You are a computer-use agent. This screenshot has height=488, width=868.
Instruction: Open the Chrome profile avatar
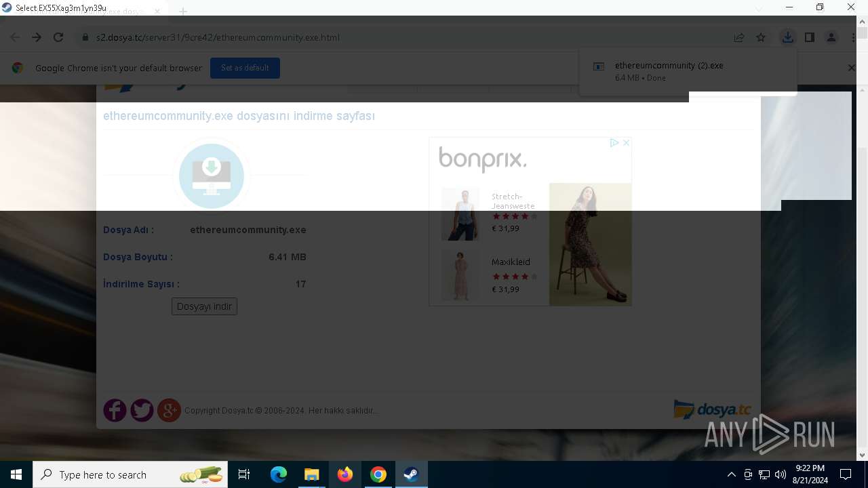pyautogui.click(x=831, y=38)
